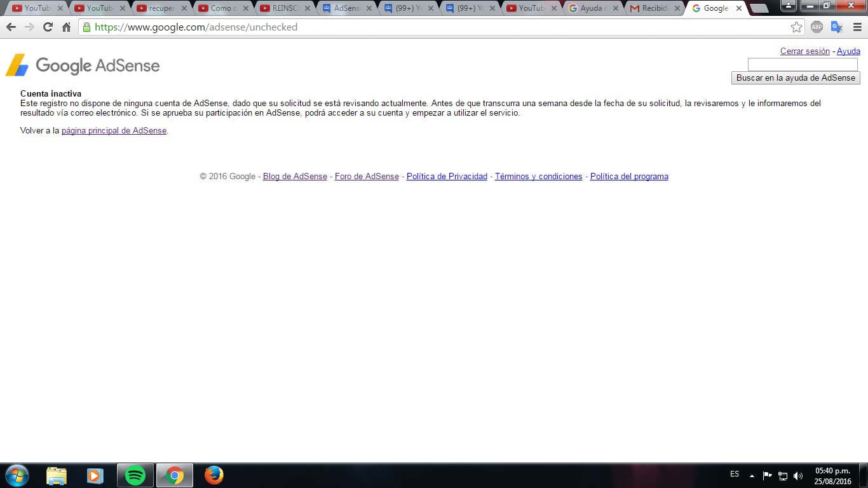
Task: Close the 'recuper' tab
Action: point(184,8)
